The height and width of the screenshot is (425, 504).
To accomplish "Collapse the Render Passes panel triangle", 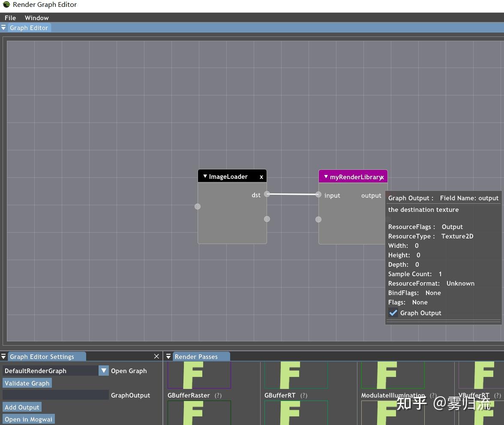I will click(x=168, y=356).
